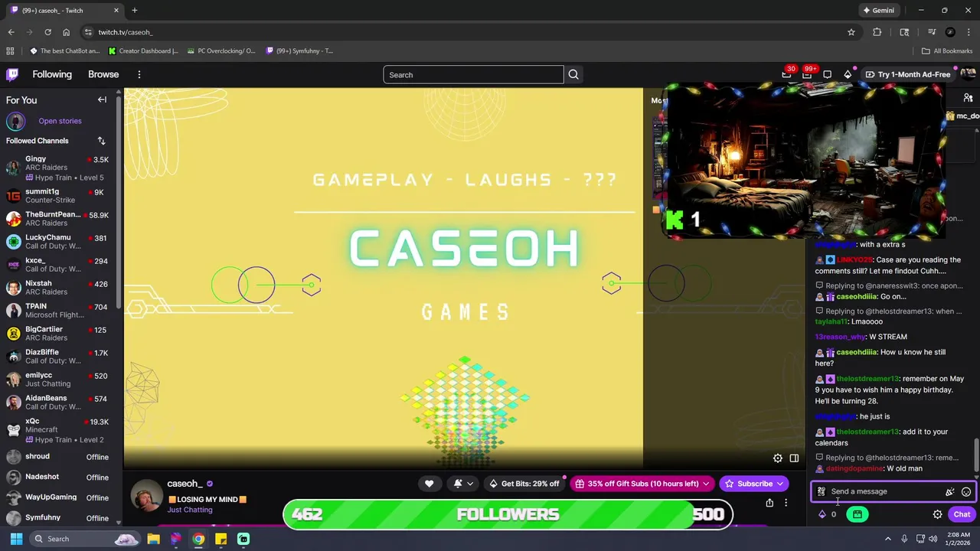Reload the Twitch page
Viewport: 980px width, 551px height.
click(47, 32)
